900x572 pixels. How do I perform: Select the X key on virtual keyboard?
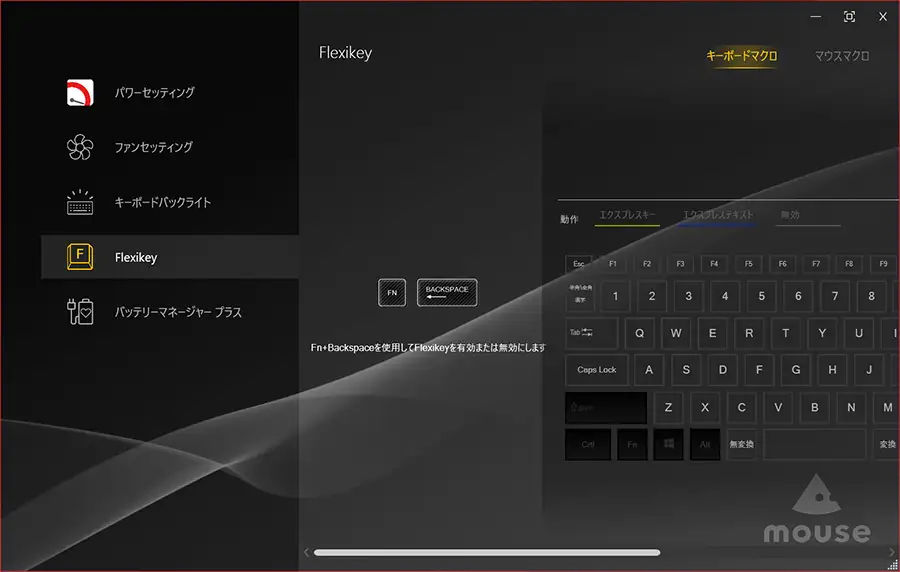[705, 407]
